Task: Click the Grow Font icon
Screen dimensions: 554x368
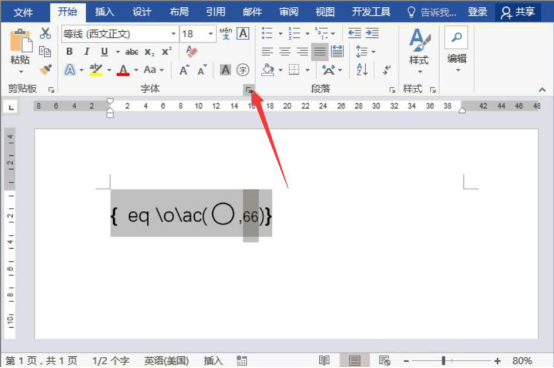Action: (184, 70)
